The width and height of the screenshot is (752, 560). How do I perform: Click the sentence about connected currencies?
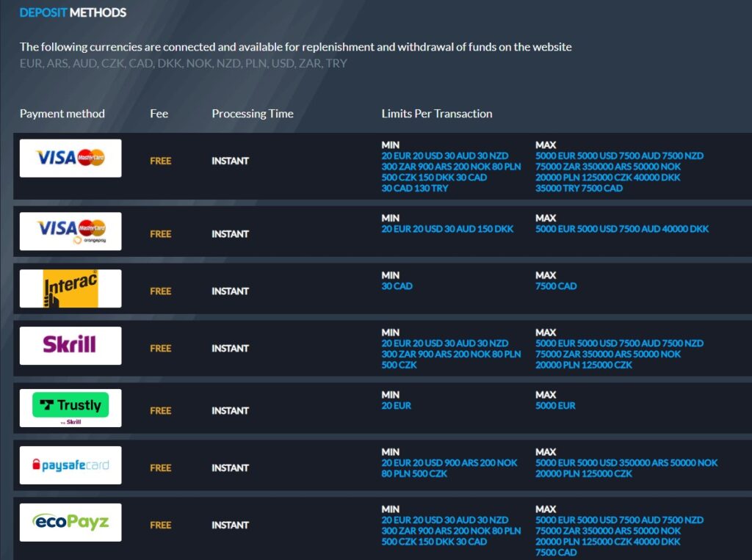pyautogui.click(x=295, y=46)
